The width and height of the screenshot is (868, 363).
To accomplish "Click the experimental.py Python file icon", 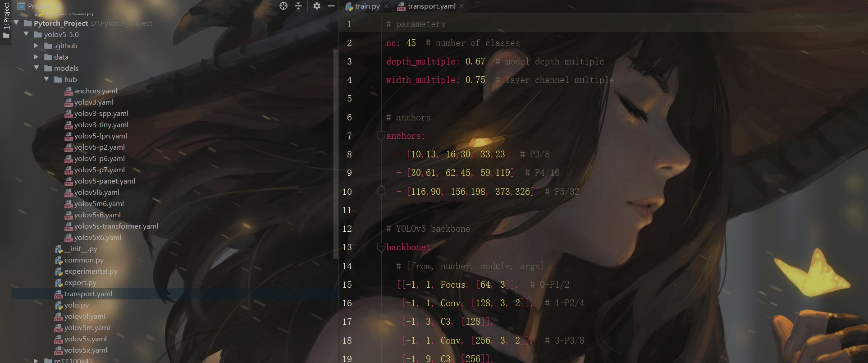I will [59, 271].
